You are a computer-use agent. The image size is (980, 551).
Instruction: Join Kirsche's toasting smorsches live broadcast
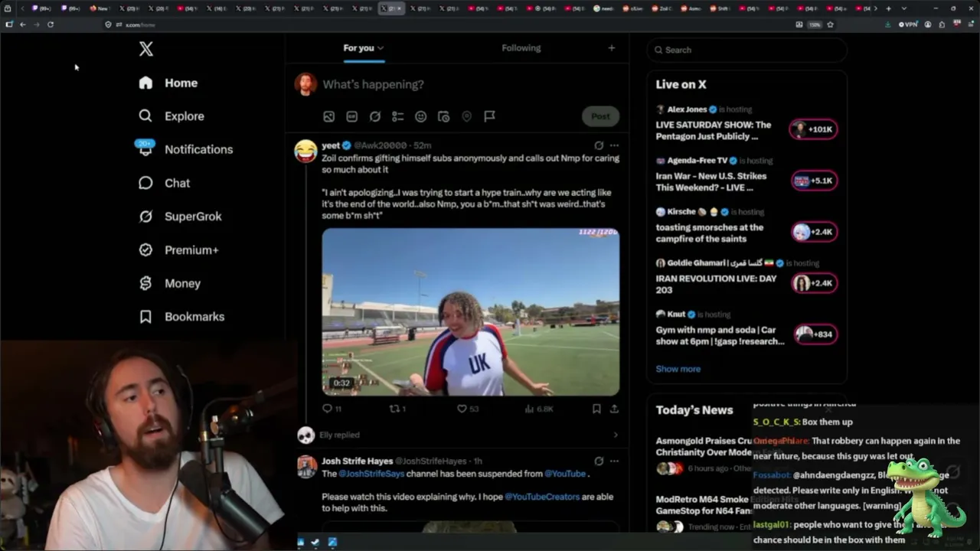(x=814, y=232)
